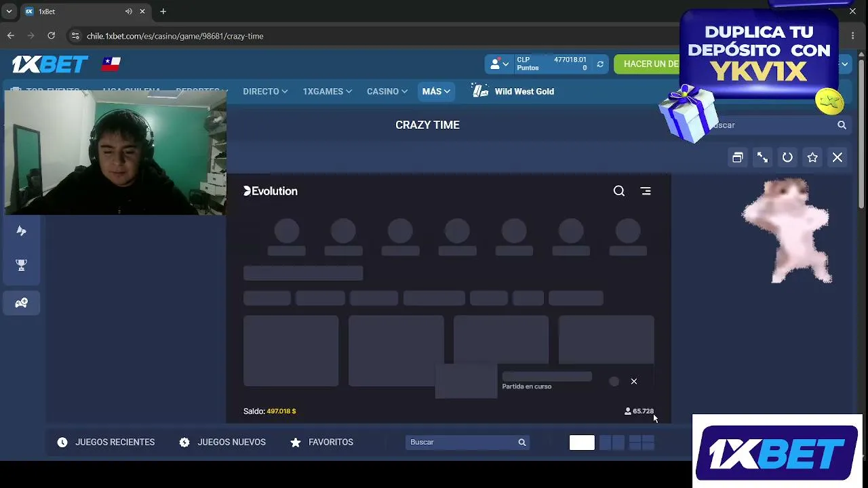Go back in the browser
The width and height of the screenshot is (868, 488).
[11, 36]
